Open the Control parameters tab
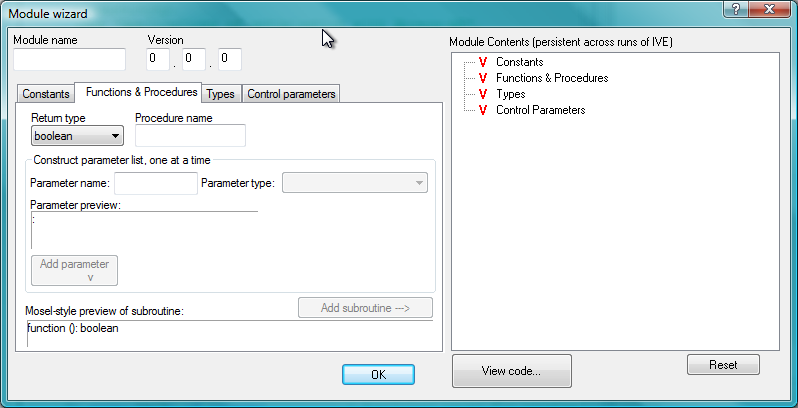This screenshot has height=408, width=798. (x=291, y=94)
